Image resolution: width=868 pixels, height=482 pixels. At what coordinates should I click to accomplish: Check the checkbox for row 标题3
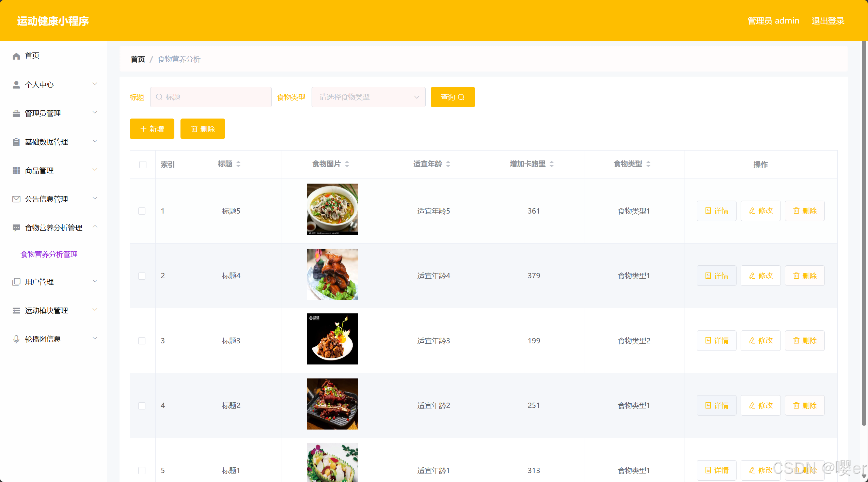[142, 341]
